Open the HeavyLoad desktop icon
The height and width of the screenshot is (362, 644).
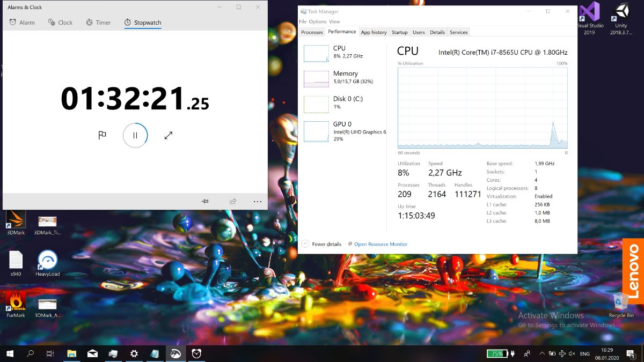click(48, 263)
